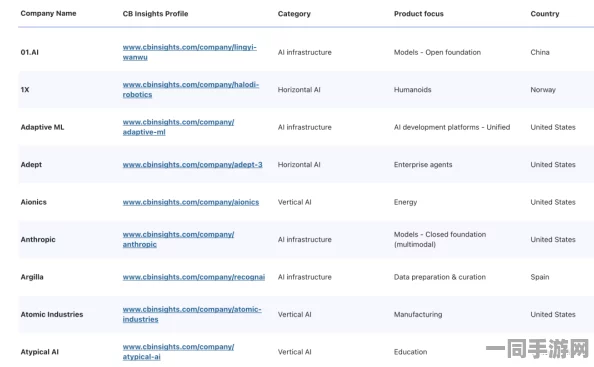The width and height of the screenshot is (594, 367).
Task: Click United States in the Anthropic row
Action: pyautogui.click(x=553, y=239)
